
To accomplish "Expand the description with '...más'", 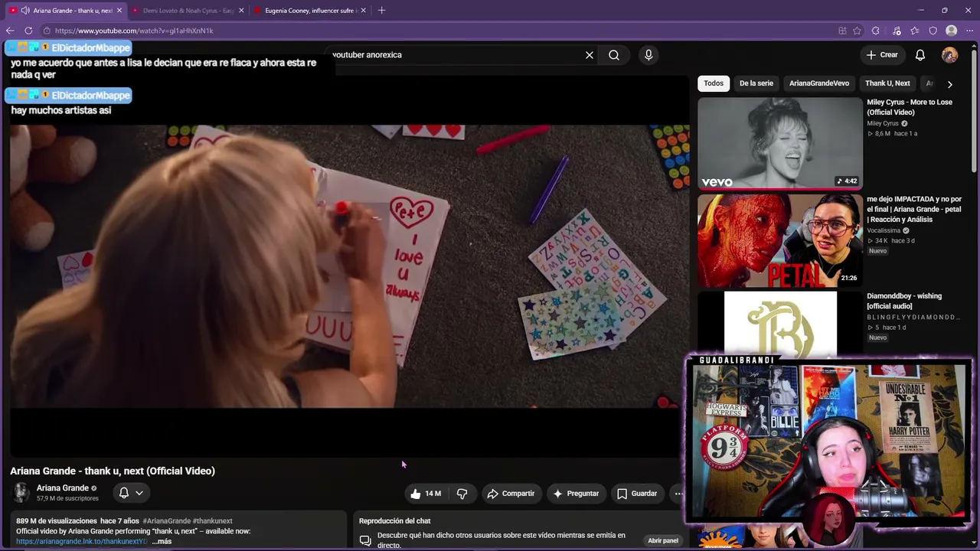I will (x=162, y=542).
